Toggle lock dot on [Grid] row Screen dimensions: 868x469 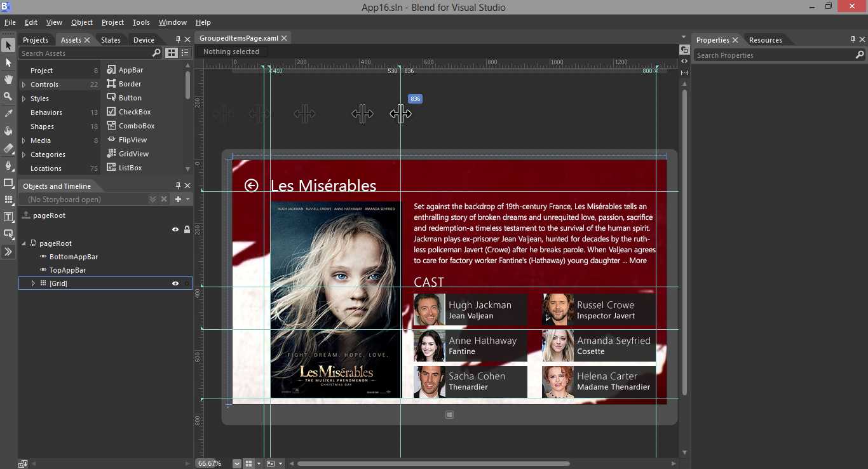coord(187,283)
